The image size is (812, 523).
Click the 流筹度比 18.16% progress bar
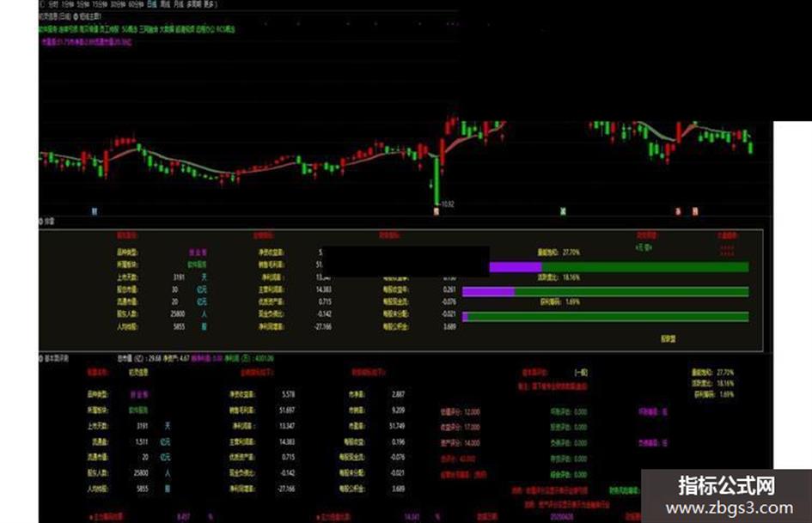pos(606,292)
